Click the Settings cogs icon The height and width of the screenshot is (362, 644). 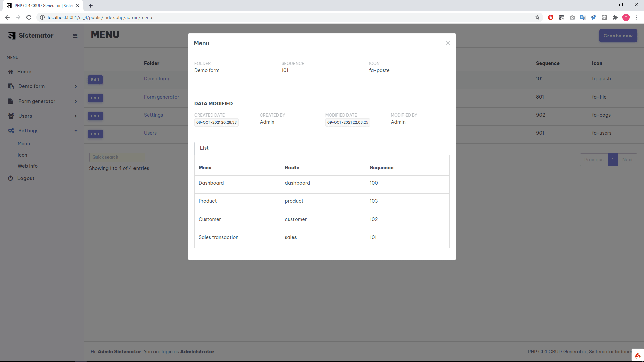11,131
